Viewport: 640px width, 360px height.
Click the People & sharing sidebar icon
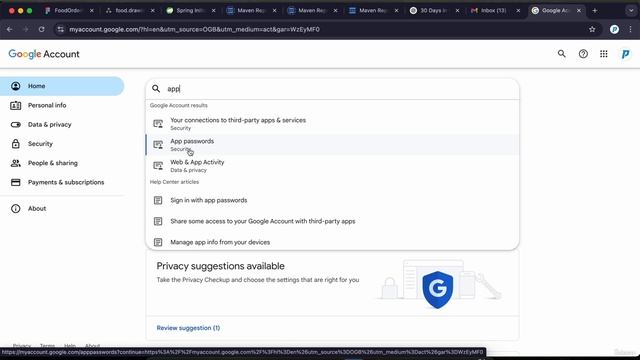point(16,163)
